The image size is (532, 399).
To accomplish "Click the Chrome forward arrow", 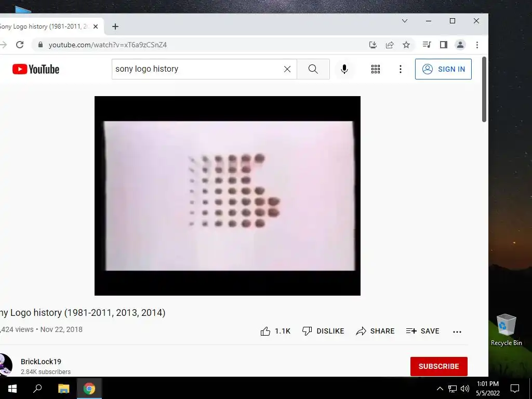I will pyautogui.click(x=4, y=45).
